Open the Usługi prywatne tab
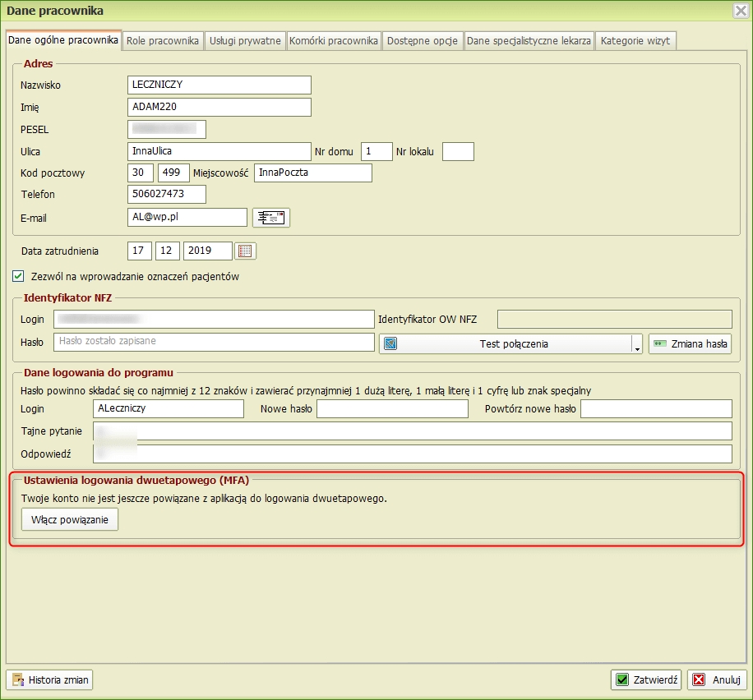The width and height of the screenshot is (753, 700). point(245,41)
